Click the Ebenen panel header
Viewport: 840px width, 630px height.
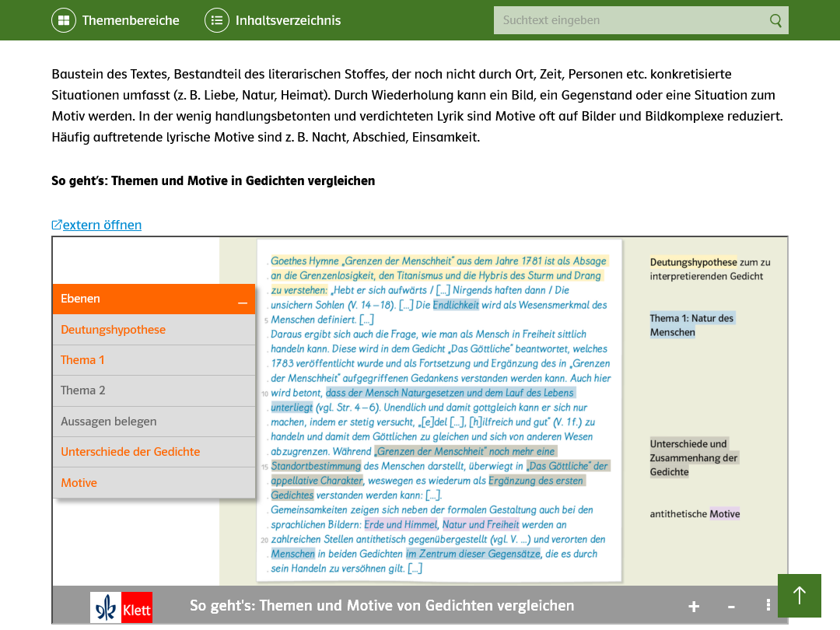[154, 299]
